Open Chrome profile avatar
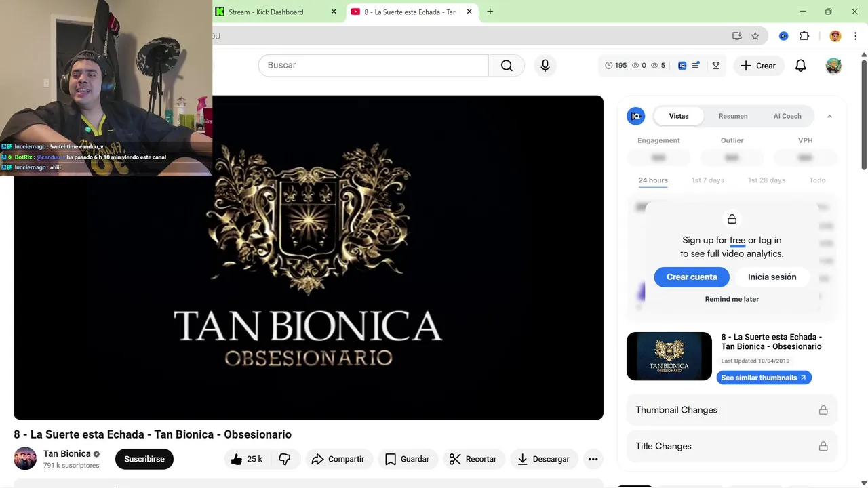 pyautogui.click(x=835, y=36)
